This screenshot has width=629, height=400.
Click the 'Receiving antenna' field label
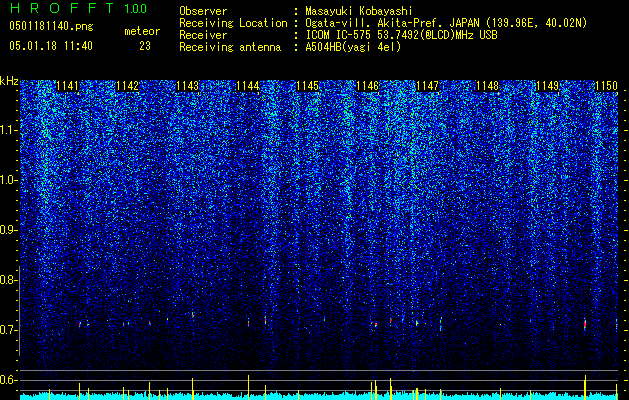230,47
